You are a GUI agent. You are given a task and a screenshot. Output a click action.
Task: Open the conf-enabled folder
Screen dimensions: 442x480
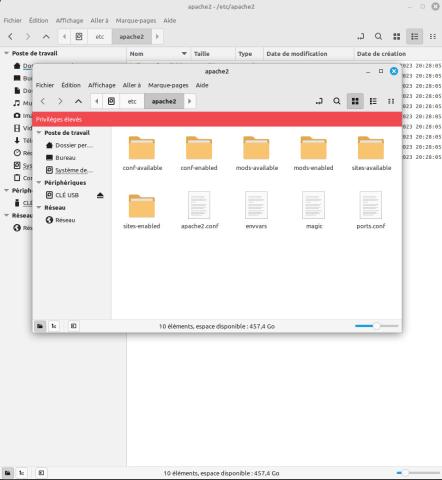(x=199, y=153)
